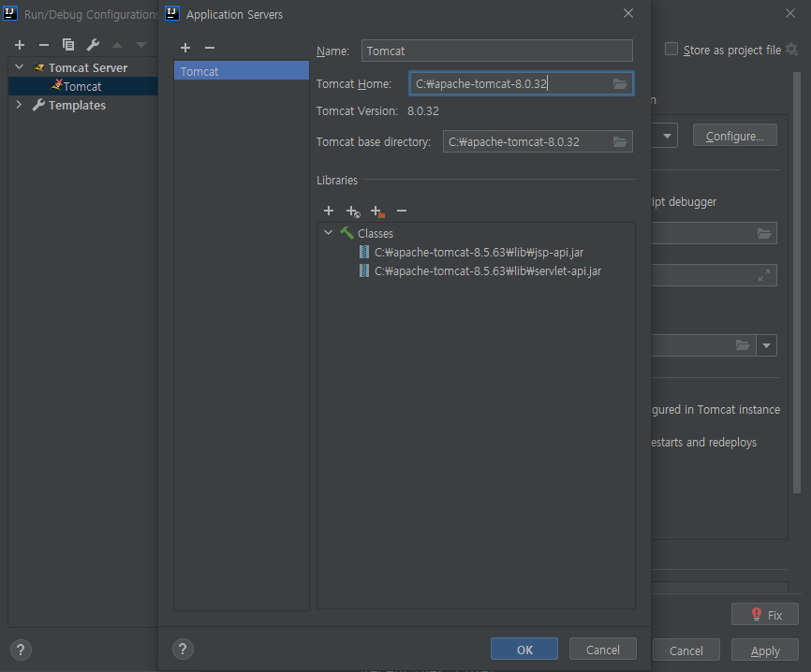
Task: Remove application server with minus
Action: point(210,48)
